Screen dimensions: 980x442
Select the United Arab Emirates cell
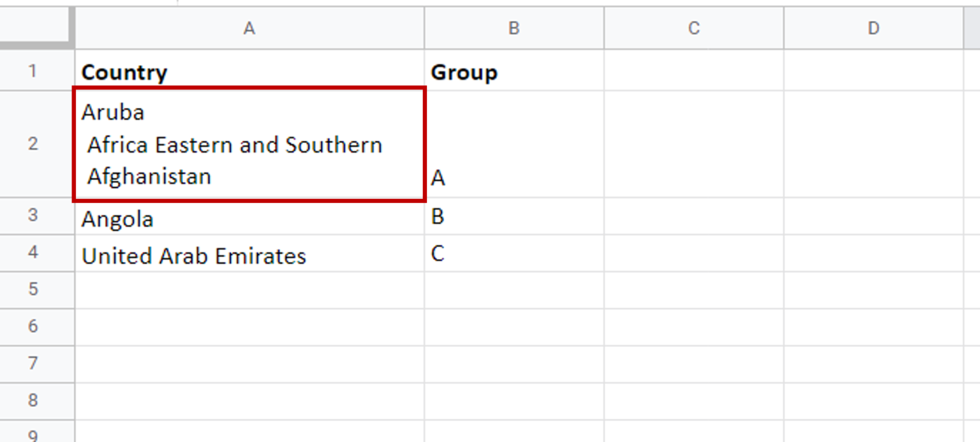click(x=249, y=253)
